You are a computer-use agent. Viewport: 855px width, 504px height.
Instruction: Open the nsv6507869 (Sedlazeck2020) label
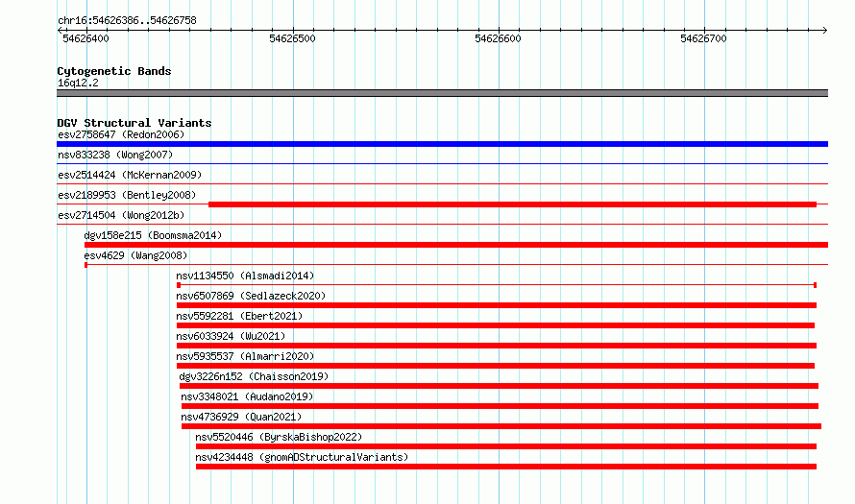pyautogui.click(x=251, y=296)
